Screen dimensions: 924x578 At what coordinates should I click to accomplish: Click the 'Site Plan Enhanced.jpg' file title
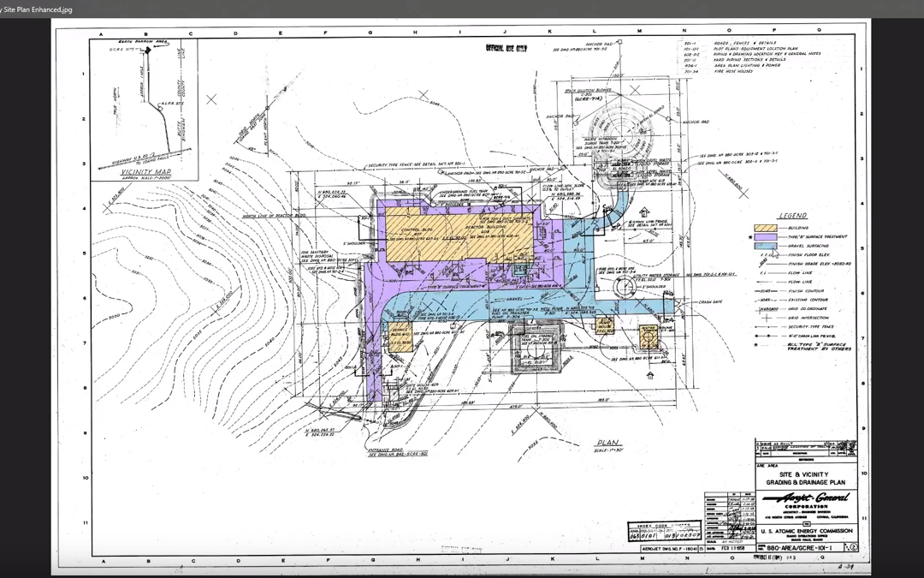[x=37, y=9]
